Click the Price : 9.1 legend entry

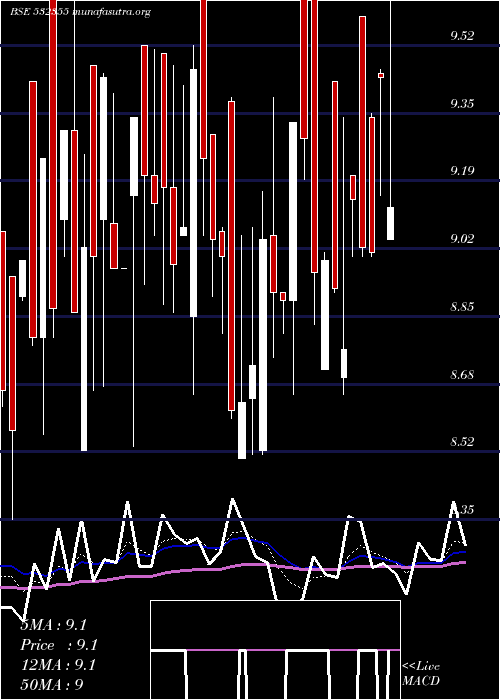click(59, 645)
